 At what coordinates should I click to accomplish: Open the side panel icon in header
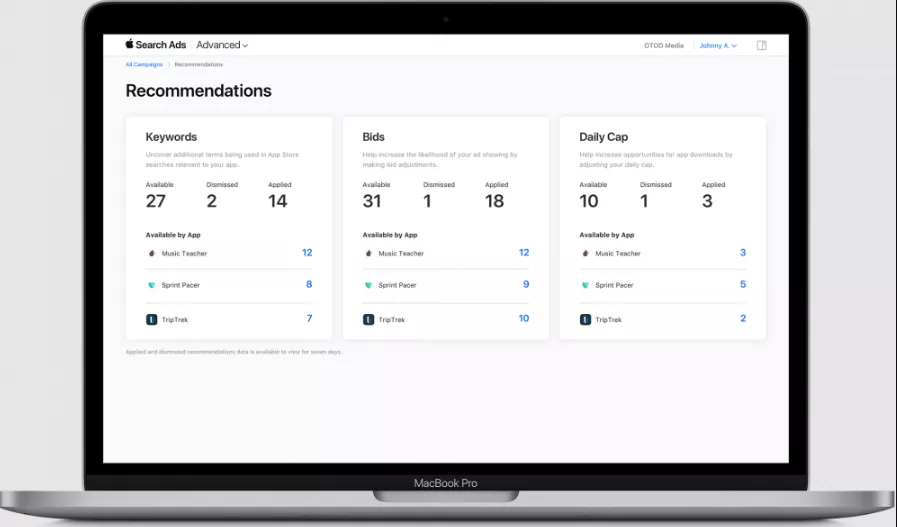pyautogui.click(x=761, y=45)
